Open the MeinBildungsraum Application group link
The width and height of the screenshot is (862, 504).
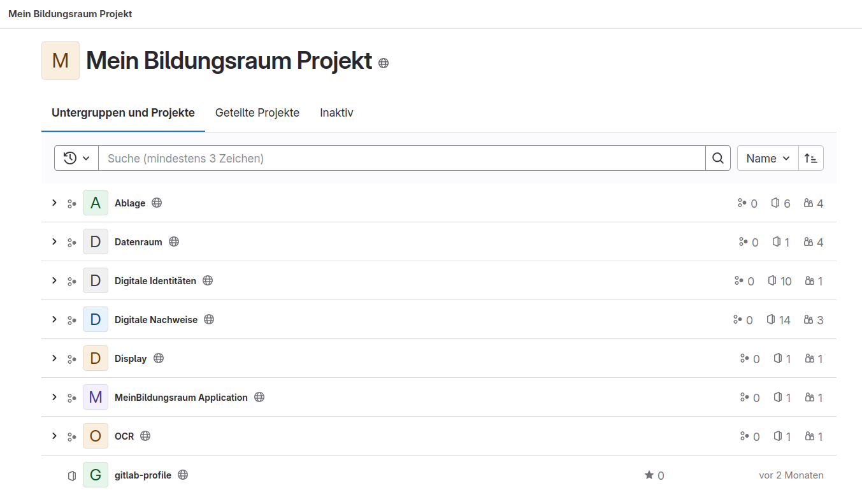coord(181,398)
